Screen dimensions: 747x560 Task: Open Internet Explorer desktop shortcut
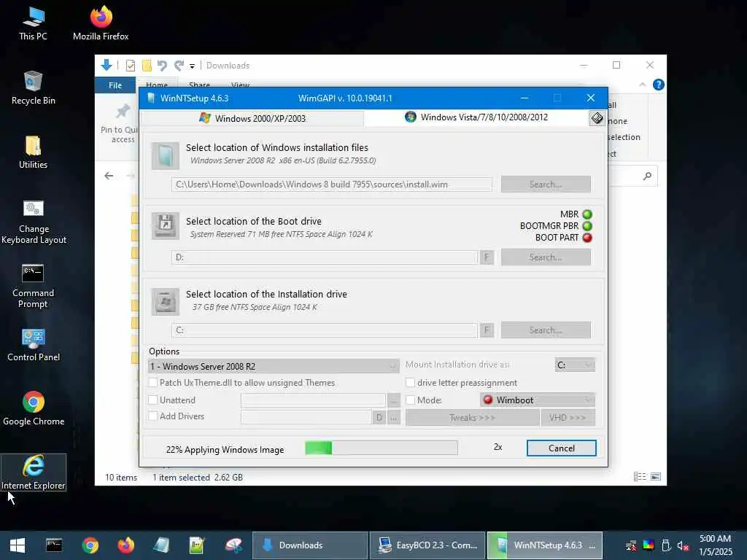point(34,472)
